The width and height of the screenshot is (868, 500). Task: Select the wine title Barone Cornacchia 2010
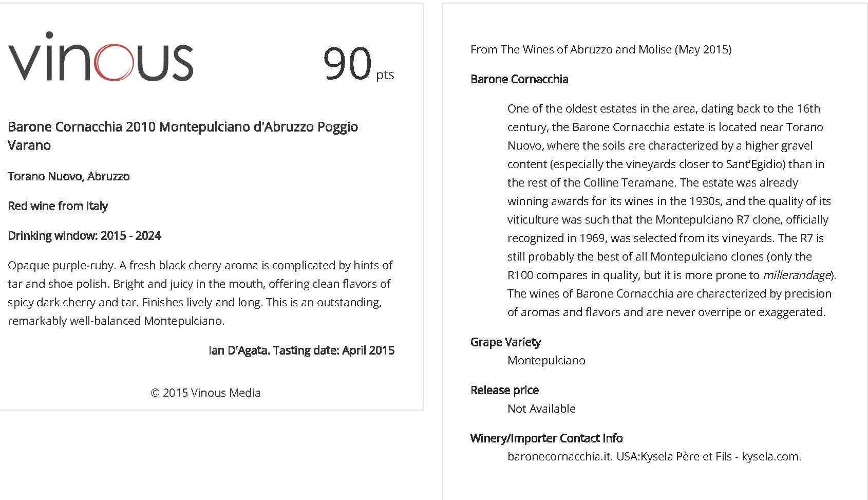183,136
